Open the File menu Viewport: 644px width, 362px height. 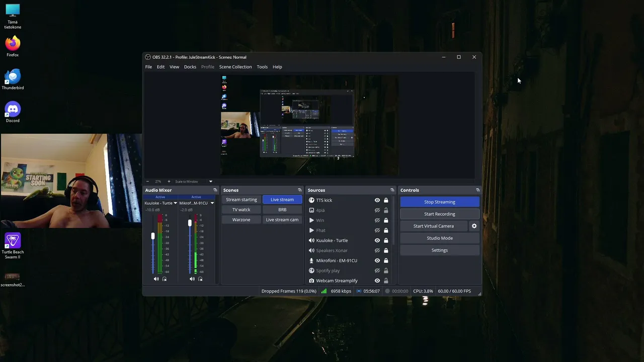(148, 67)
